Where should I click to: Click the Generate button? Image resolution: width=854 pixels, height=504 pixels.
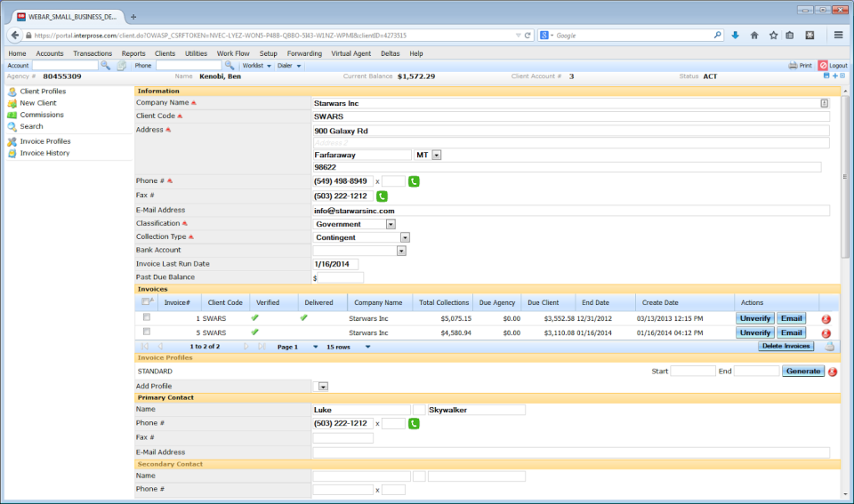point(802,371)
